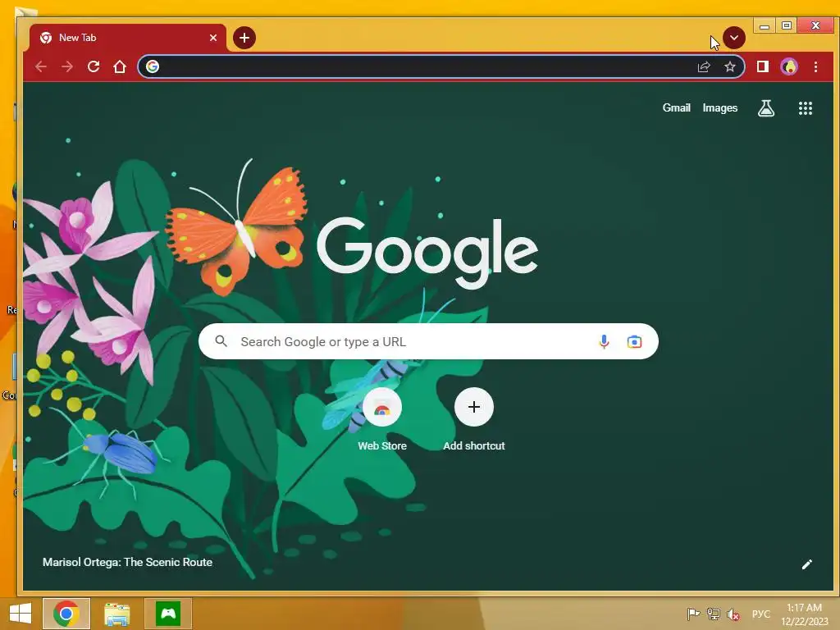Image resolution: width=840 pixels, height=630 pixels.
Task: Toggle the browser side panel
Action: pos(763,66)
